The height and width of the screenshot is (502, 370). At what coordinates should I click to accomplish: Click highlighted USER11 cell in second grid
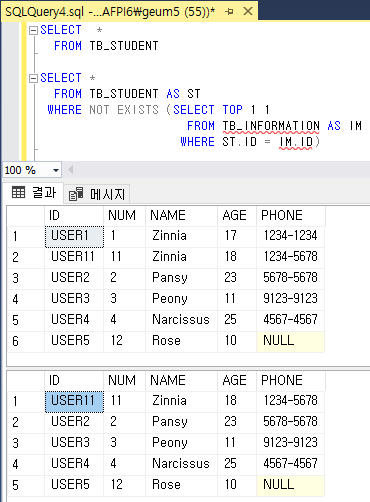point(74,401)
